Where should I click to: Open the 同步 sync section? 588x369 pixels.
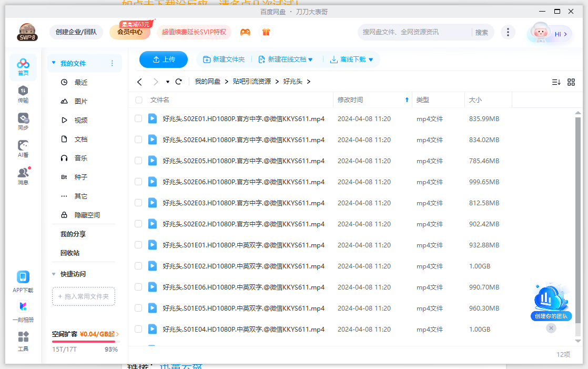click(x=23, y=122)
